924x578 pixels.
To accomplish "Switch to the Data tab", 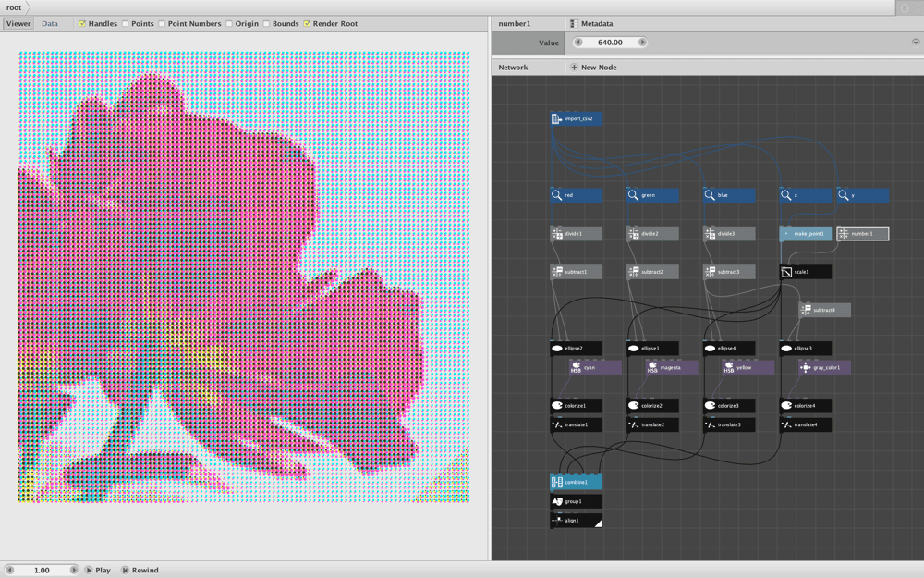I will pos(50,24).
